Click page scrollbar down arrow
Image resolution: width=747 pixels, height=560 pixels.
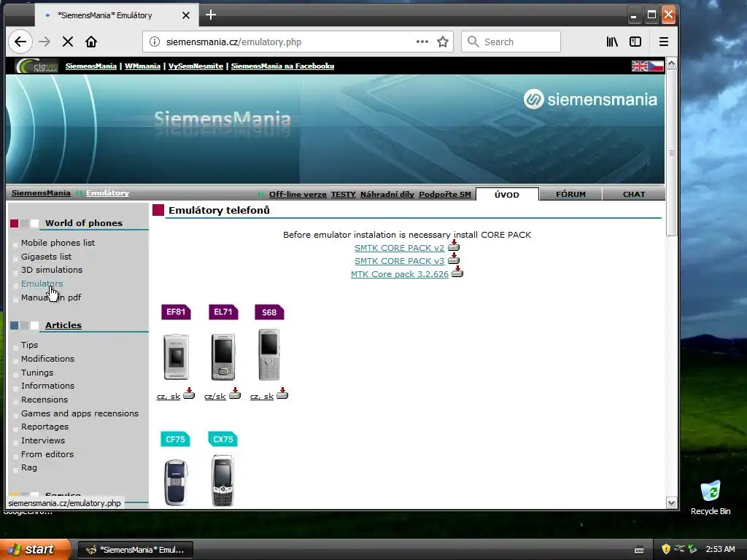(x=672, y=503)
